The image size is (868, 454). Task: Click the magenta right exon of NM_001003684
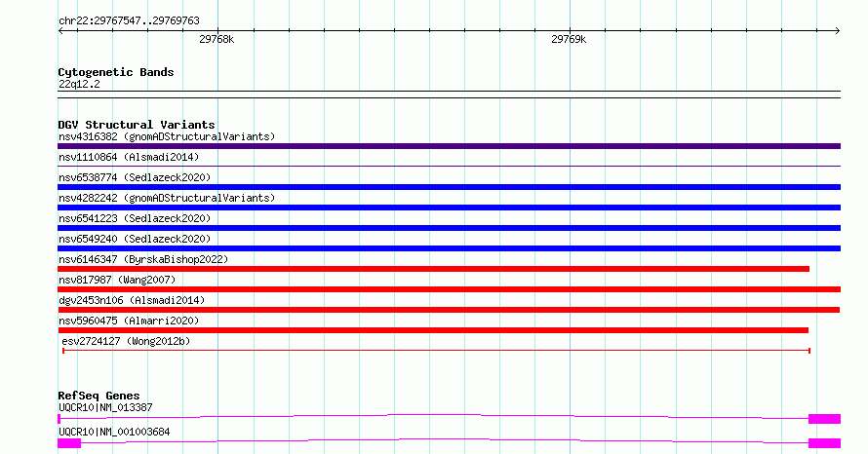point(824,443)
